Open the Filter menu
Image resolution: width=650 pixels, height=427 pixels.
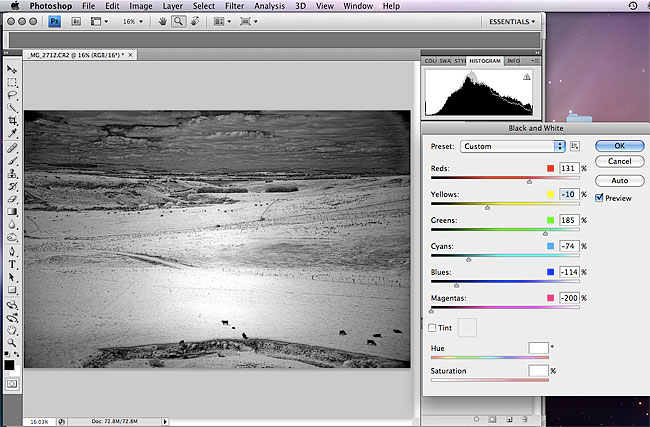tap(234, 5)
